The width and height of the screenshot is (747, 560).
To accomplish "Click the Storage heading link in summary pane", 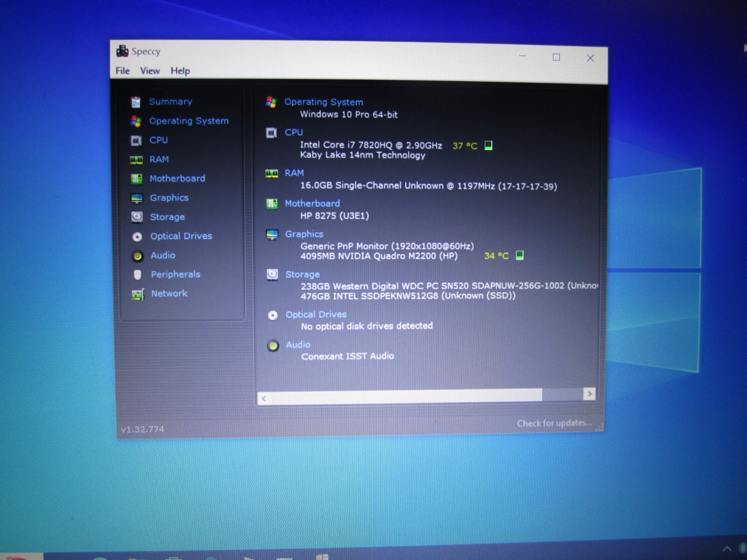I will click(303, 274).
